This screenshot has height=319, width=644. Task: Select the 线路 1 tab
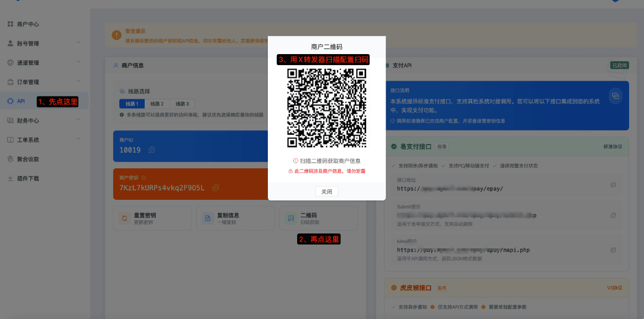click(x=132, y=104)
